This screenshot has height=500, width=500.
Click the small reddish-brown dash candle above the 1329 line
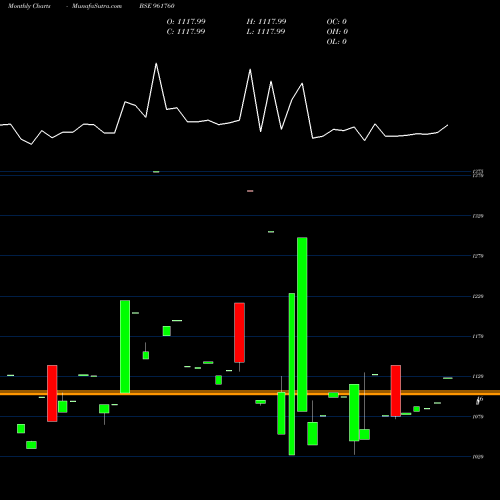[250, 191]
